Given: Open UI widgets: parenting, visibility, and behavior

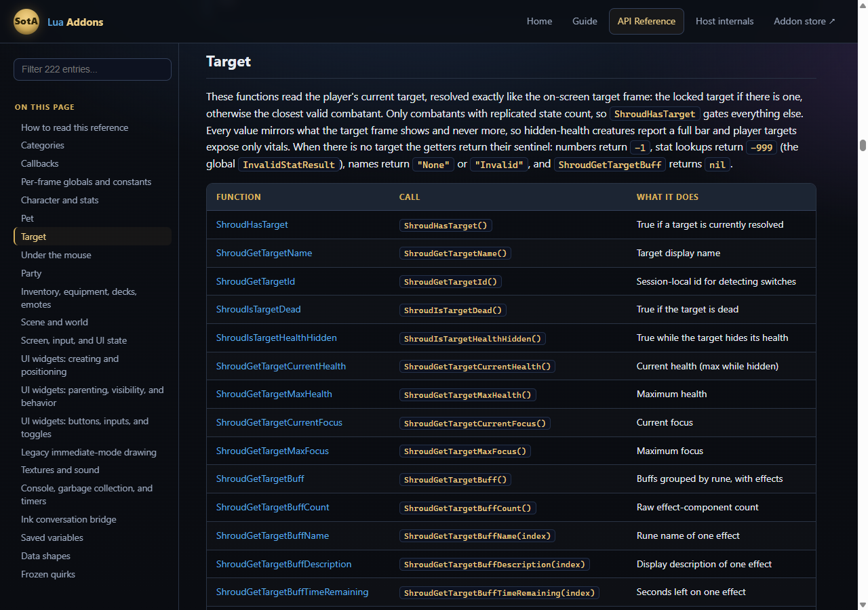Looking at the screenshot, I should 92,396.
